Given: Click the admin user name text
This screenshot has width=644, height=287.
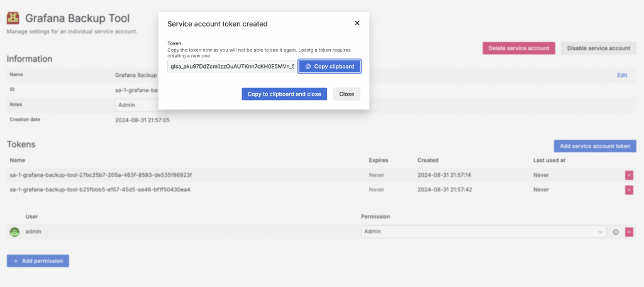Looking at the screenshot, I should 33,232.
